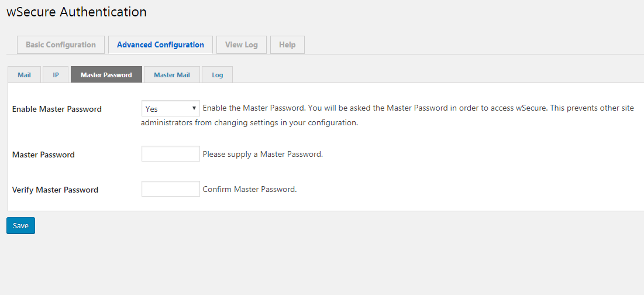Click the wSecure Authentication heading
This screenshot has height=295, width=644.
pos(77,12)
